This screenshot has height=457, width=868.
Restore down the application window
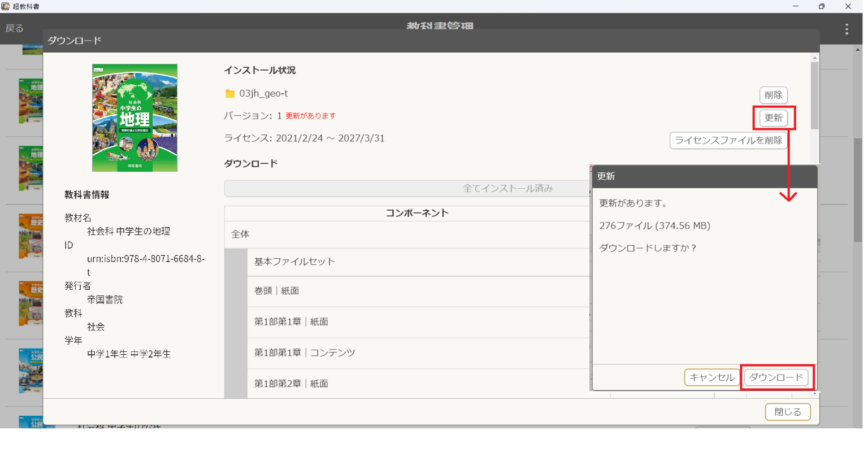point(821,6)
